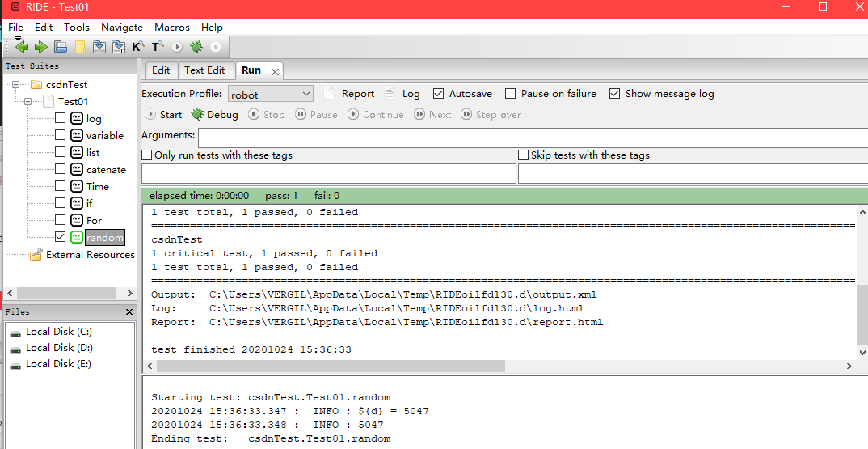Click the green robot icon of the random test
The image size is (868, 449).
pyautogui.click(x=77, y=237)
